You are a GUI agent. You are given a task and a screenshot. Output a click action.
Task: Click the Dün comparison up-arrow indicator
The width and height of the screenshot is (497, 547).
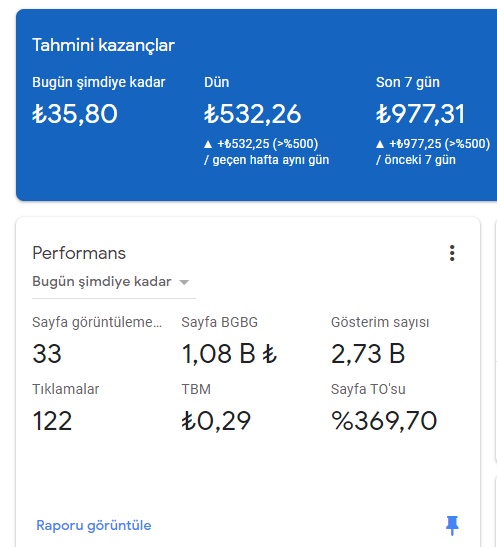[x=208, y=144]
